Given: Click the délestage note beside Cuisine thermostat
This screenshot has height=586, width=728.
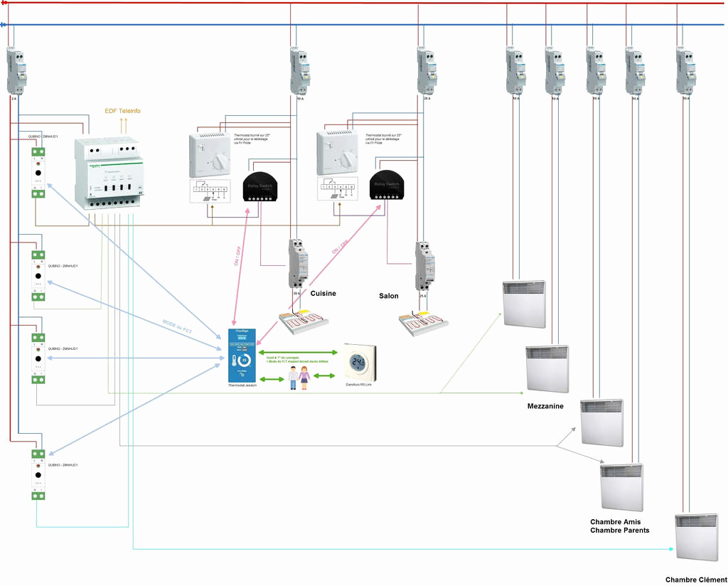Looking at the screenshot, I should click(x=252, y=139).
